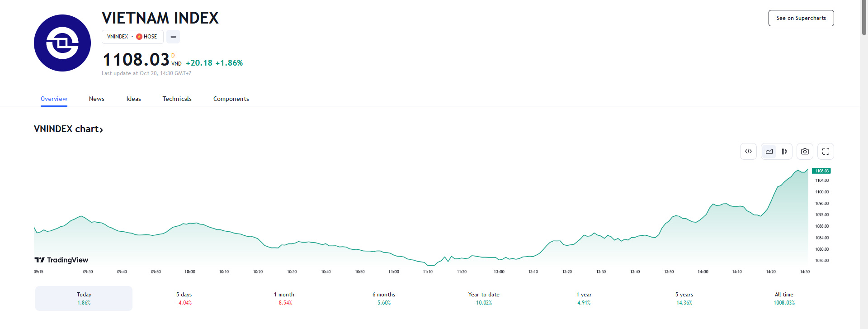Click the HOSE exchange flag icon
This screenshot has width=868, height=329.
click(x=139, y=37)
